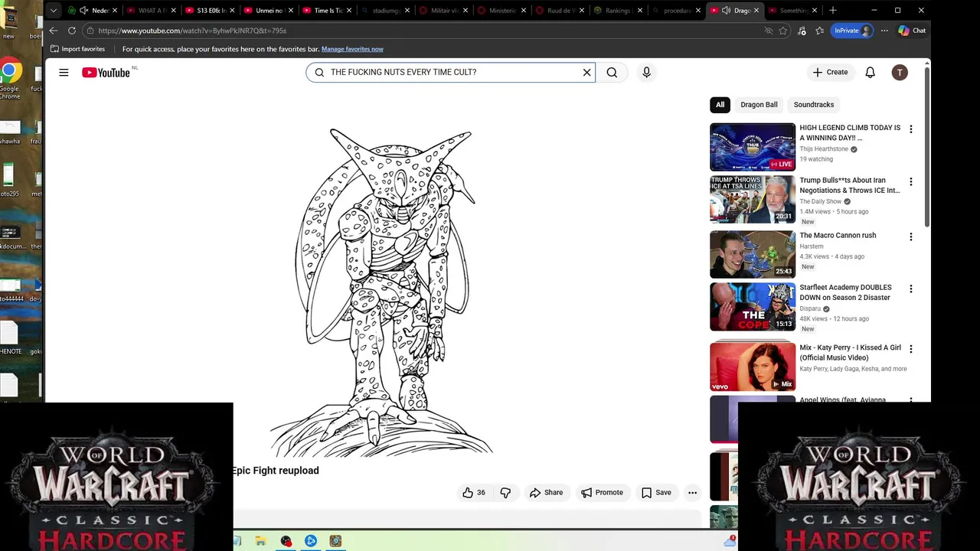The height and width of the screenshot is (551, 980).
Task: Open the Hearthstone icon in the taskbar
Action: click(x=335, y=541)
